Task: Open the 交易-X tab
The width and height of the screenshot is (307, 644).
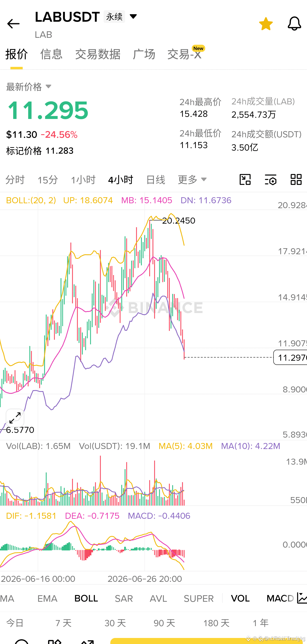Action: pyautogui.click(x=185, y=54)
